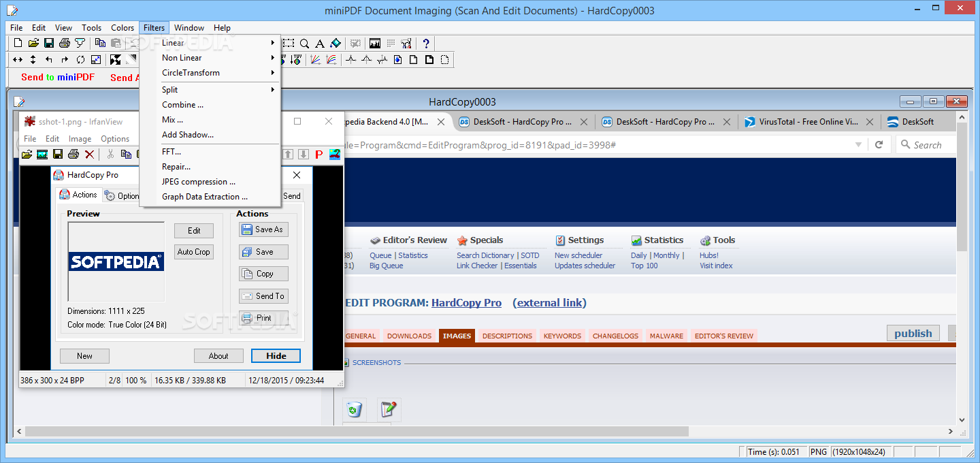
Task: Create a new document with New icon
Action: [18, 43]
